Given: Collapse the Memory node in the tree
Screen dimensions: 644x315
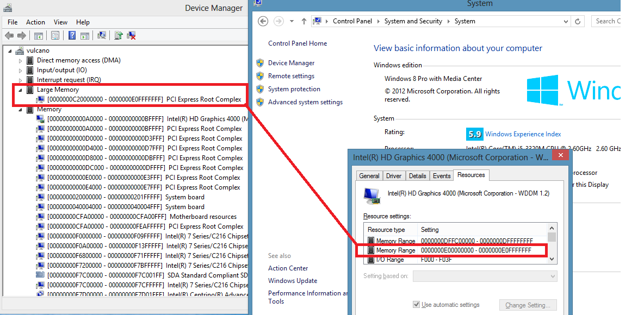Looking at the screenshot, I should (20, 110).
